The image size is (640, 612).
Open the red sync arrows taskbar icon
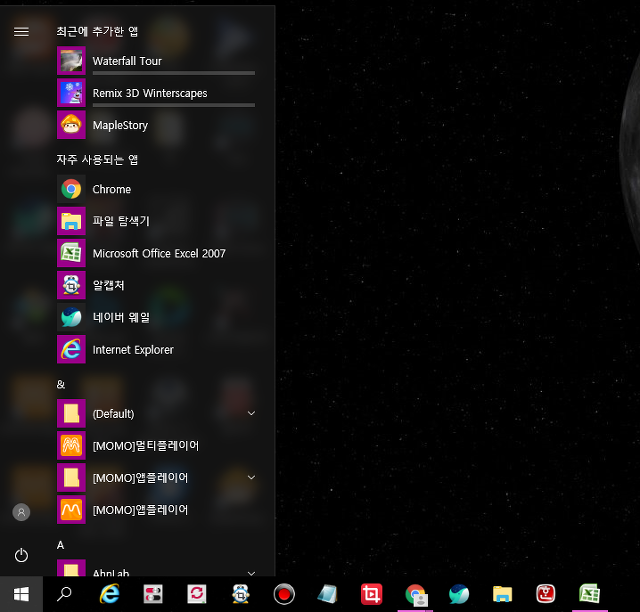click(197, 594)
